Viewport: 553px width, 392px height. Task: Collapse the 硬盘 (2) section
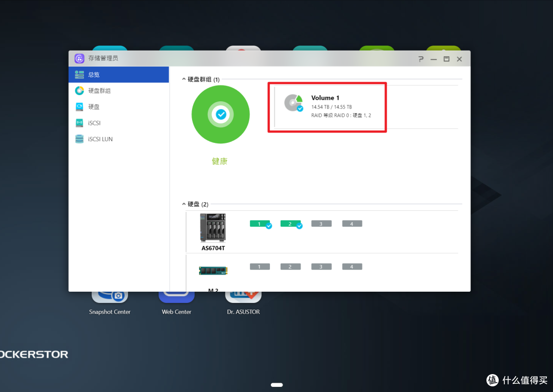(184, 204)
